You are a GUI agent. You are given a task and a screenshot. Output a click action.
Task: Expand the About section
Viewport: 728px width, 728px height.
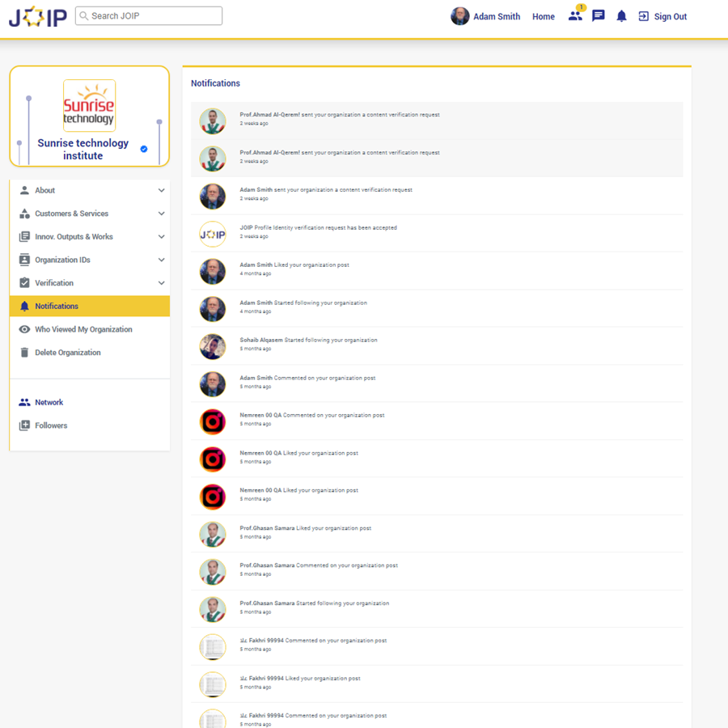click(x=161, y=191)
